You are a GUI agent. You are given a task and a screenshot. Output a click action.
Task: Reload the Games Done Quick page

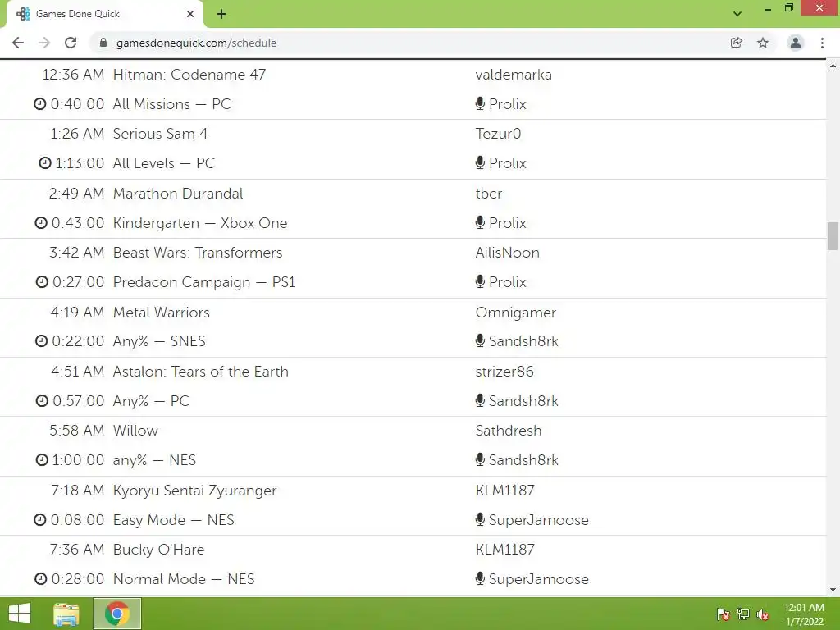point(71,43)
